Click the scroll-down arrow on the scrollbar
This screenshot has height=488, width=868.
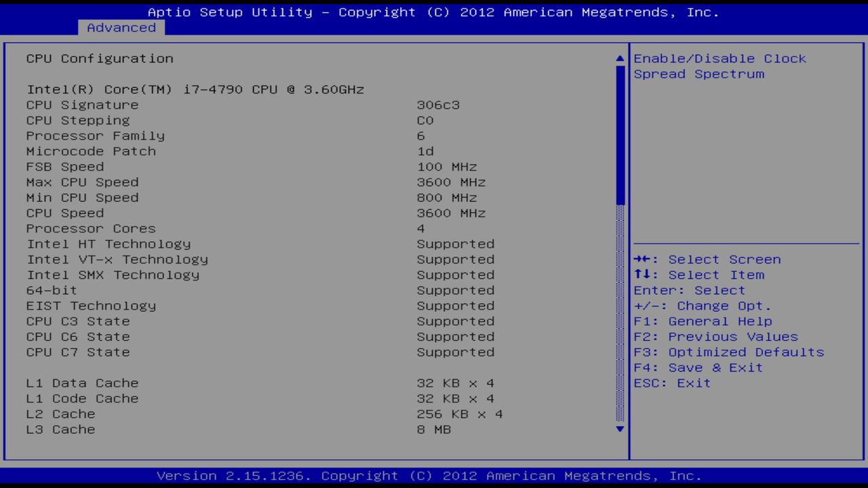(618, 429)
